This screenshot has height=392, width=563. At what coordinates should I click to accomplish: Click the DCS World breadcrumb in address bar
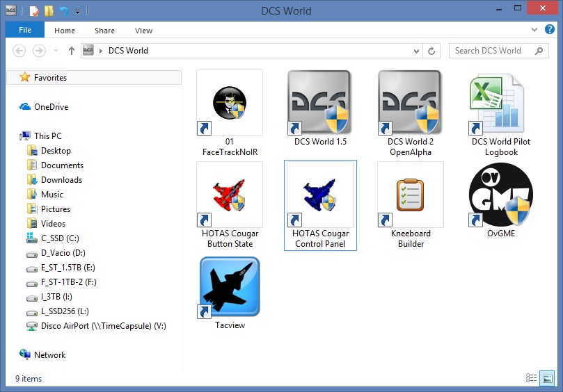click(128, 51)
